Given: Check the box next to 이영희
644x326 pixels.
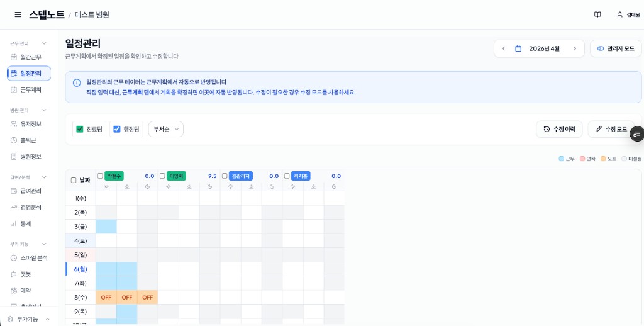Looking at the screenshot, I should [x=162, y=176].
